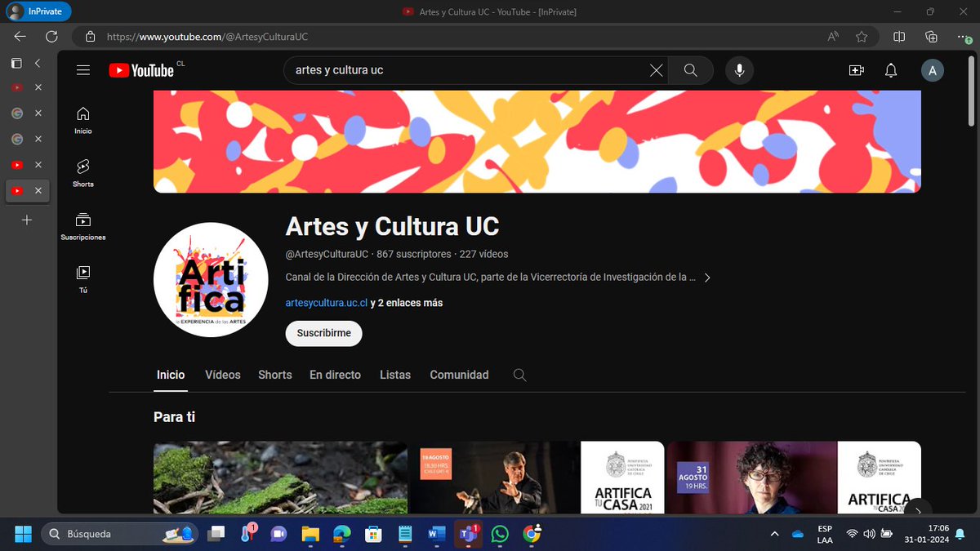Open the channel Shorts tab
Image resolution: width=980 pixels, height=551 pixels.
(x=275, y=375)
